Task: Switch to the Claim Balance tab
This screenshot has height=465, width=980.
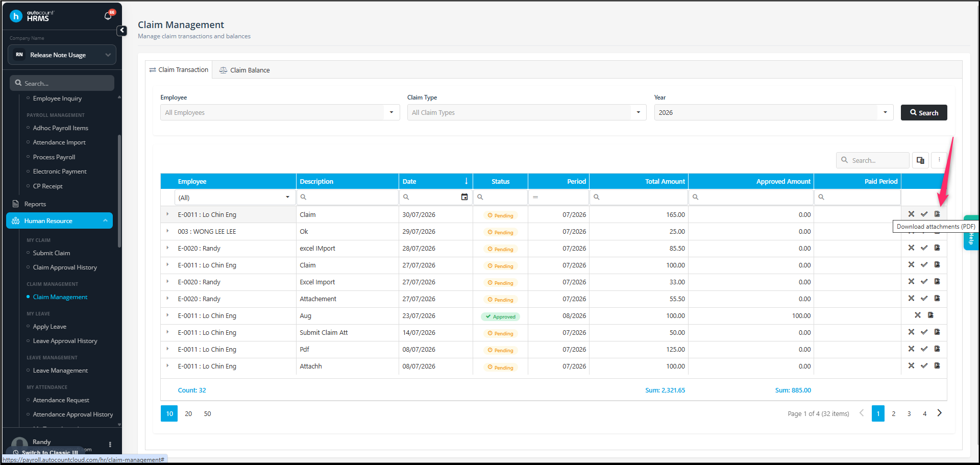Action: pyautogui.click(x=244, y=70)
